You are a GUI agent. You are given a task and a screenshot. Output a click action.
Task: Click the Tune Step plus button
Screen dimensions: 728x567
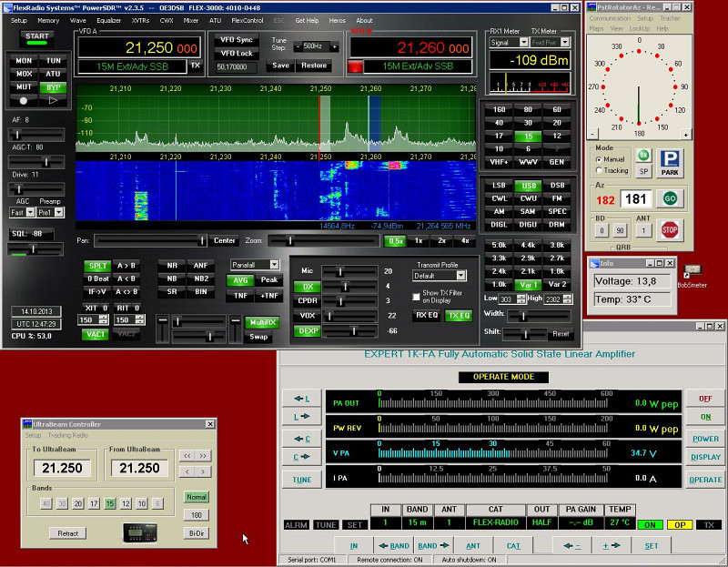pyautogui.click(x=334, y=46)
